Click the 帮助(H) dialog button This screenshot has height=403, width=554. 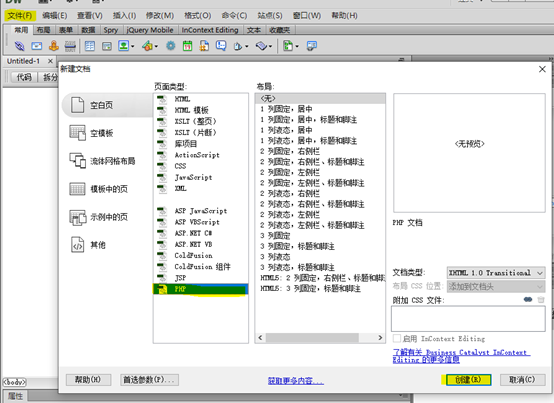[x=88, y=380]
